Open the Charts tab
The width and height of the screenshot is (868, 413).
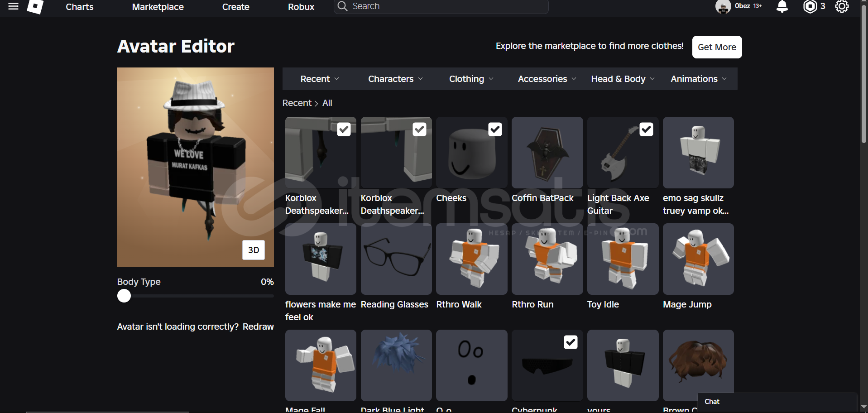(x=80, y=7)
